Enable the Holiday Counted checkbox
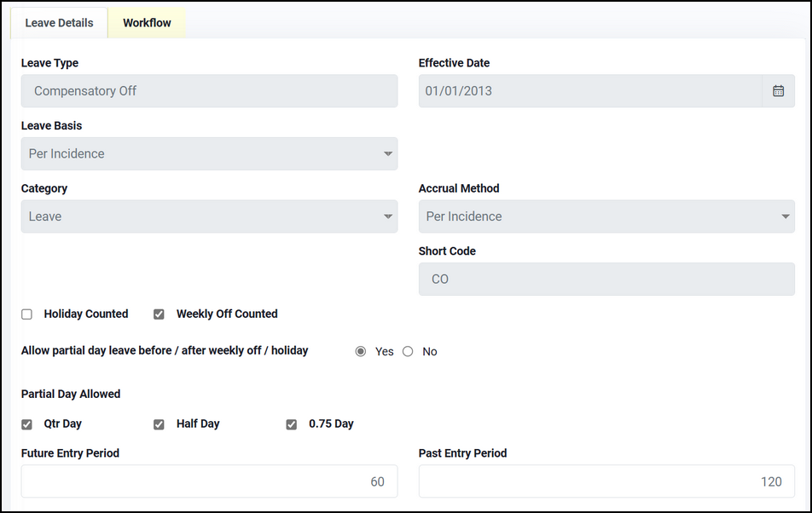 pos(27,314)
